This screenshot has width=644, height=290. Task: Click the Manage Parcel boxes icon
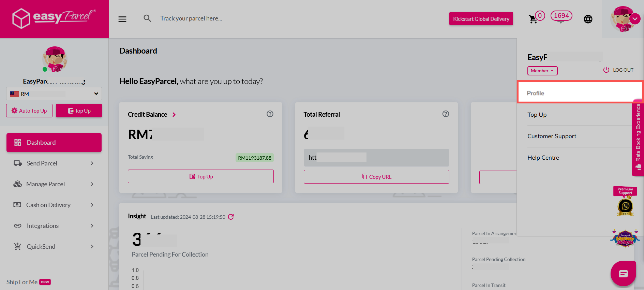pos(17,184)
